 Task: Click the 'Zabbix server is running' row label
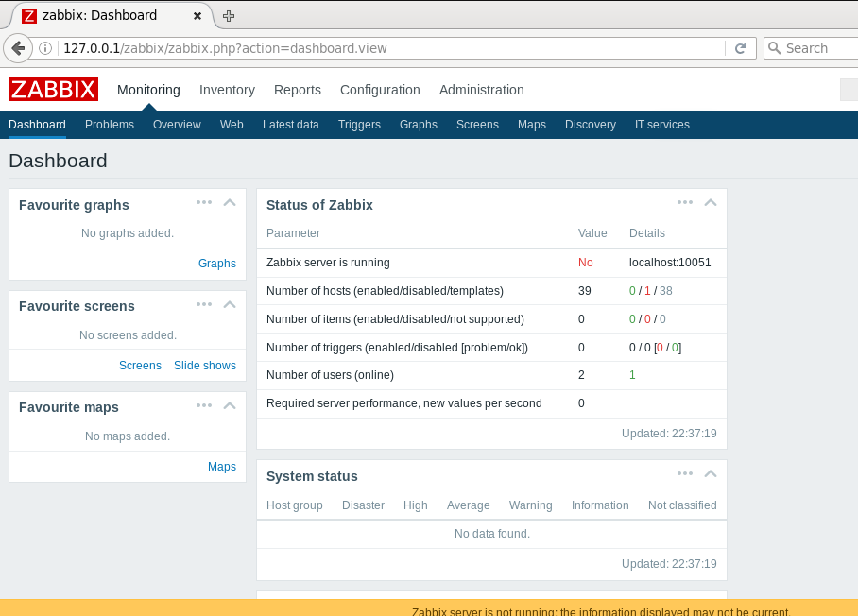pos(328,263)
